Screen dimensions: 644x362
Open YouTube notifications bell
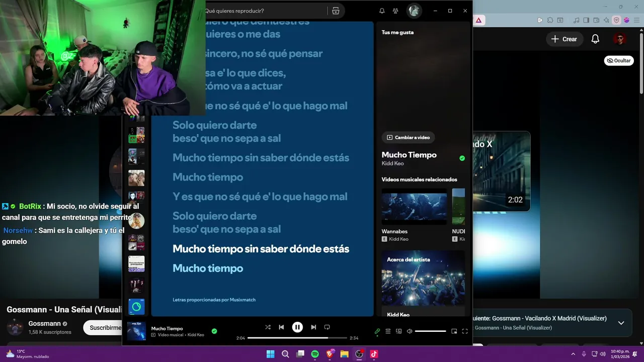pyautogui.click(x=595, y=39)
